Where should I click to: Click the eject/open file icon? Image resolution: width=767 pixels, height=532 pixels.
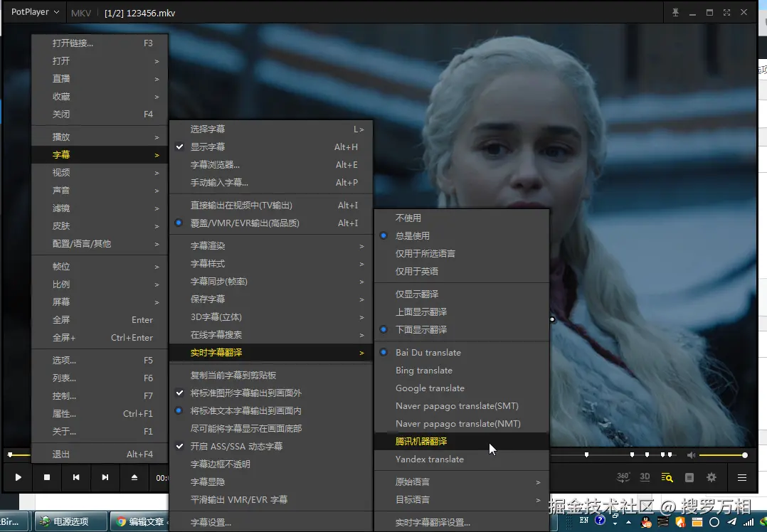point(134,477)
